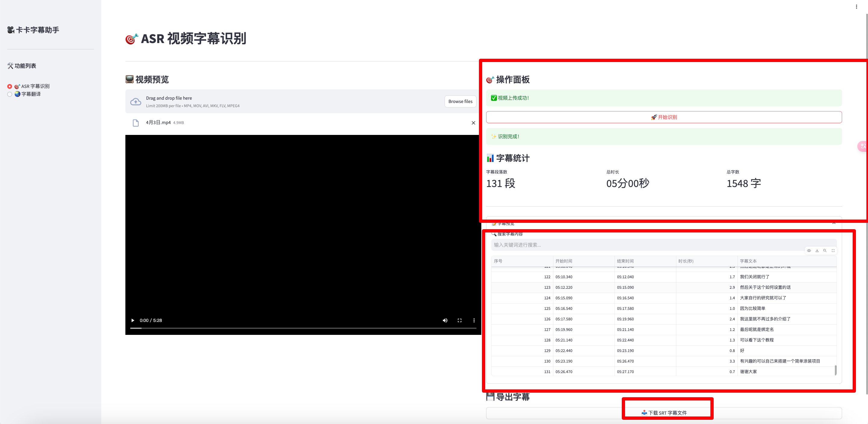Open the app's top-right kebab menu
Image resolution: width=868 pixels, height=424 pixels.
pyautogui.click(x=856, y=7)
